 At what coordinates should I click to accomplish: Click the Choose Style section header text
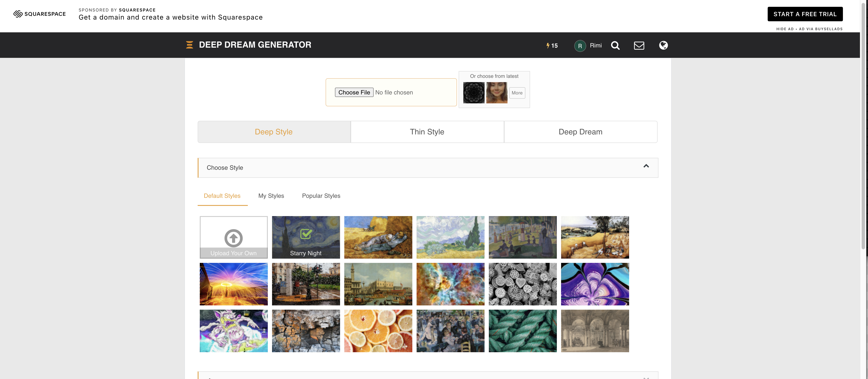point(225,168)
